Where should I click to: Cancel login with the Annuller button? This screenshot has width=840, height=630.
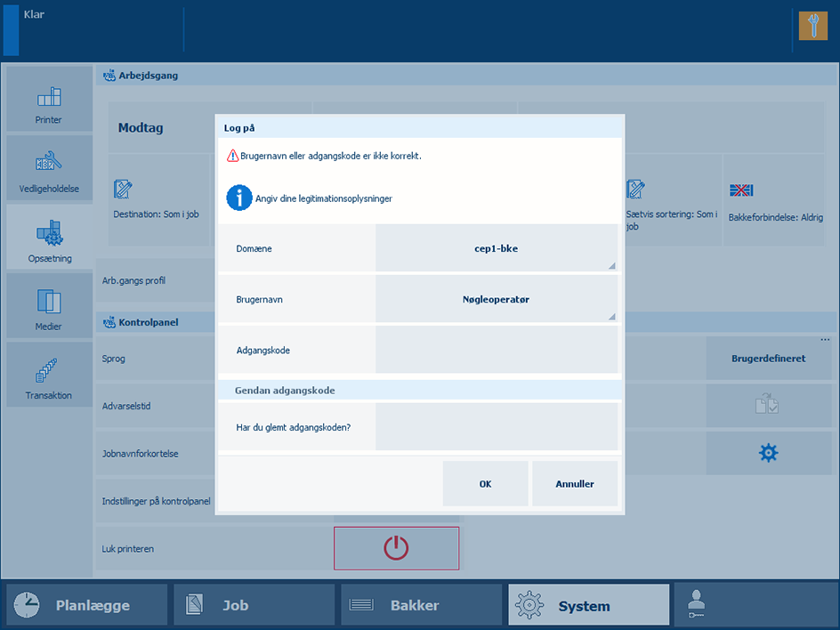coord(575,484)
